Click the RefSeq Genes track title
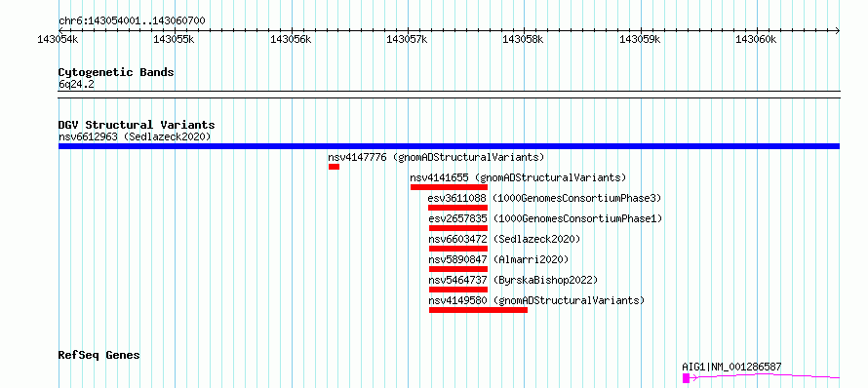The width and height of the screenshot is (868, 388). pos(99,355)
